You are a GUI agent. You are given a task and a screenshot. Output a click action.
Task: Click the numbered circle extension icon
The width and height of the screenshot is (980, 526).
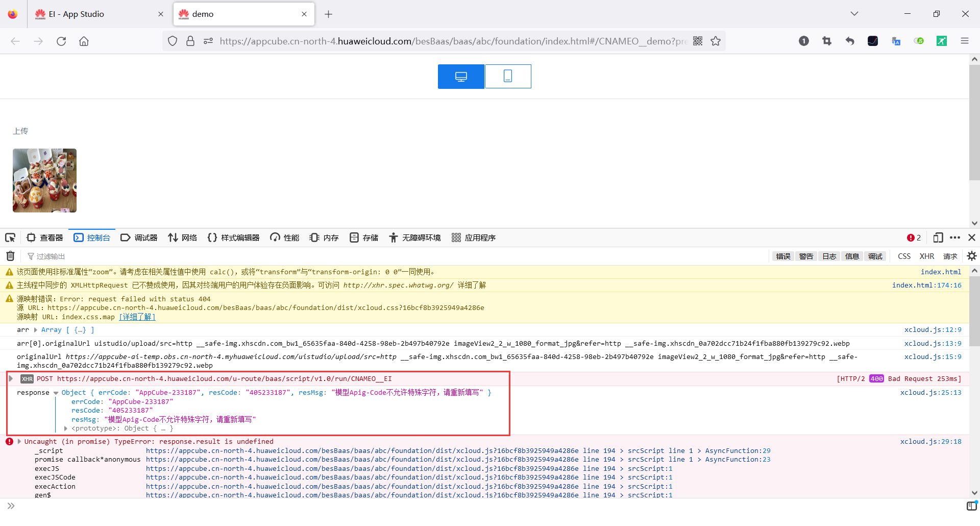point(804,41)
